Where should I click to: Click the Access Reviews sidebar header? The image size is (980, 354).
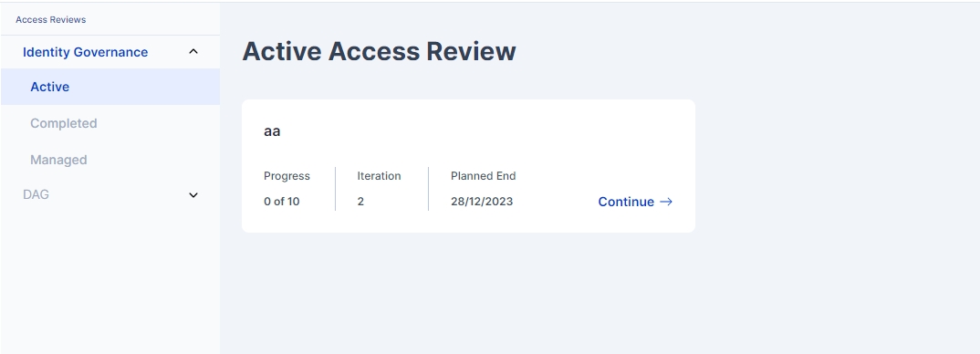coord(50,19)
